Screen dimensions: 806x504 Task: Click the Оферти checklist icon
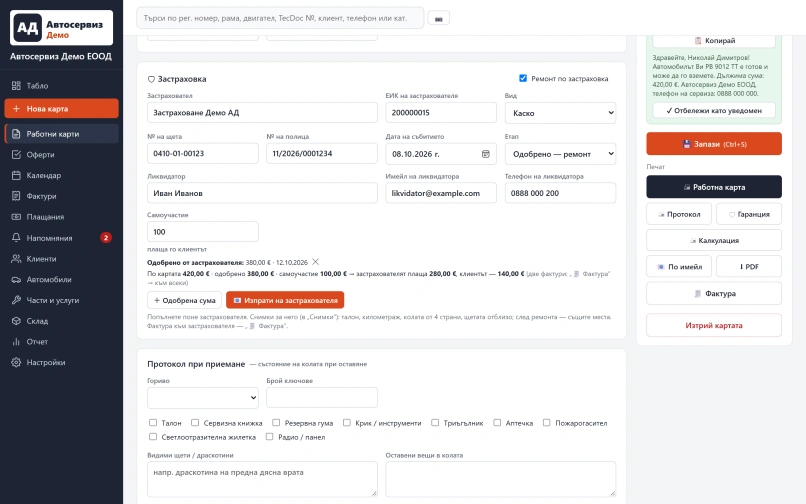coord(16,154)
